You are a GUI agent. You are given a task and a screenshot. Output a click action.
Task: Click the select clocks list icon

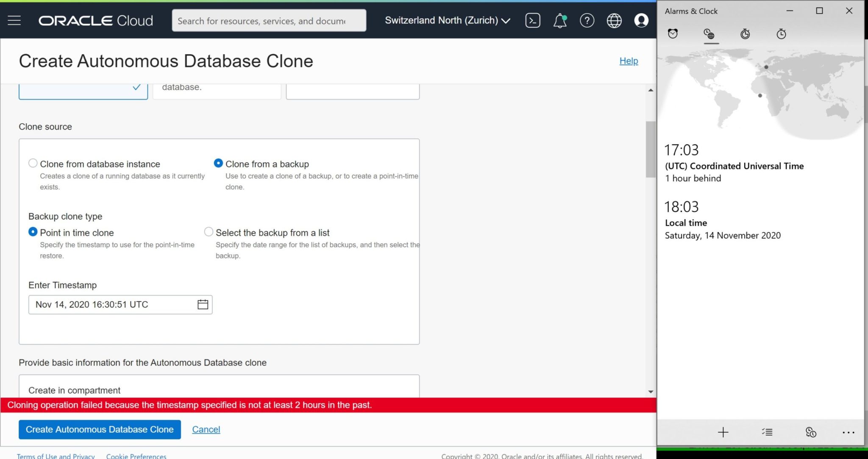click(x=767, y=432)
